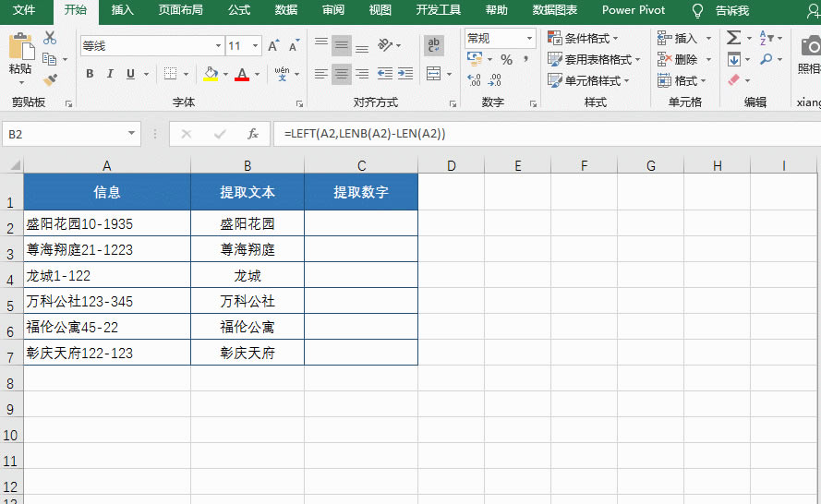The height and width of the screenshot is (504, 821).
Task: Click the increase font size icon
Action: (273, 45)
